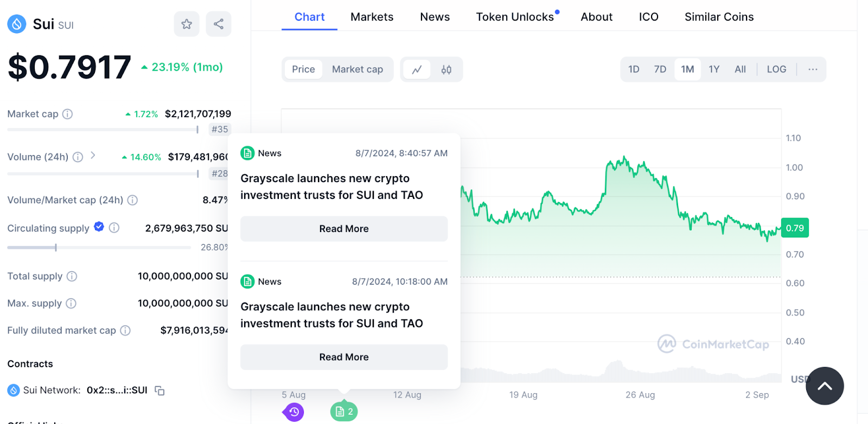The image size is (868, 424).
Task: Copy the Sui Network contract address
Action: click(159, 390)
